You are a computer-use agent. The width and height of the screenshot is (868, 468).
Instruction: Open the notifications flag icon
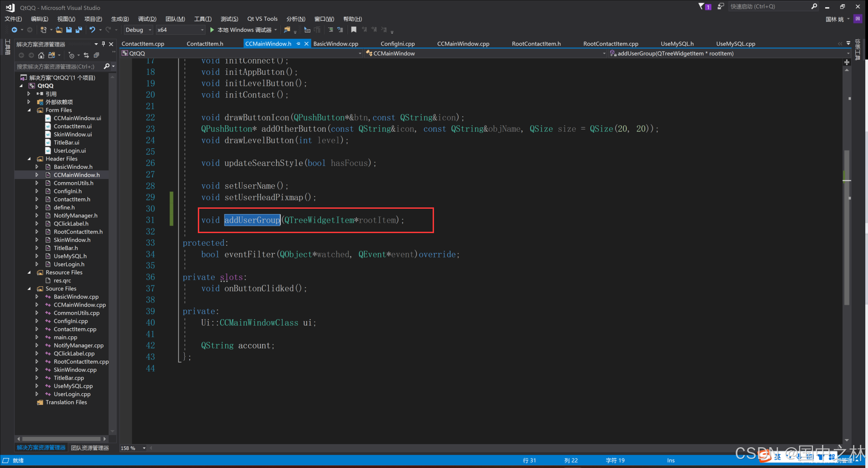coord(702,6)
